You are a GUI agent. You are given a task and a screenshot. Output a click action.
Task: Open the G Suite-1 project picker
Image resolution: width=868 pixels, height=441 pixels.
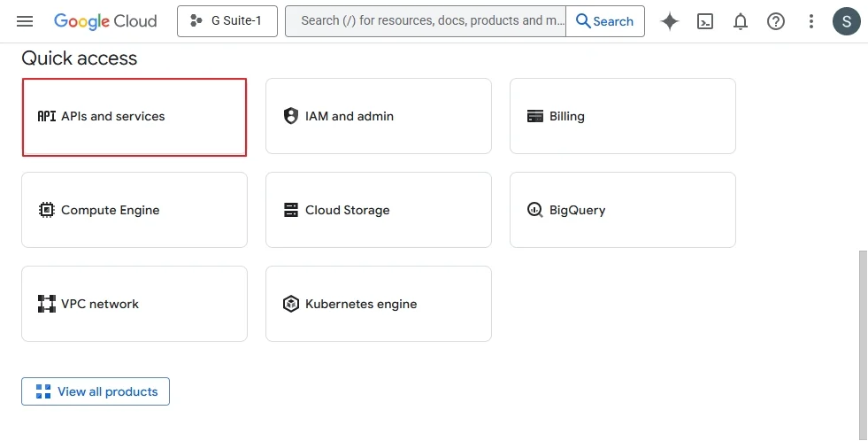pyautogui.click(x=227, y=21)
